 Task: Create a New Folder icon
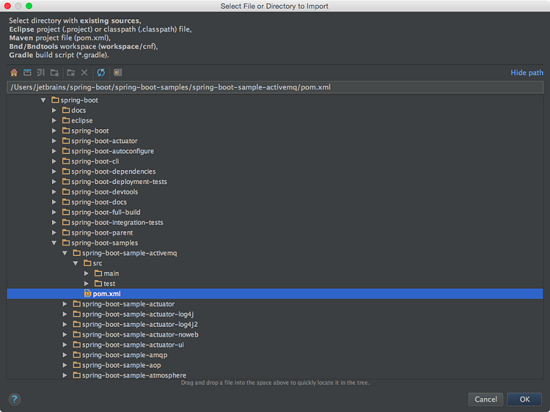[x=71, y=73]
